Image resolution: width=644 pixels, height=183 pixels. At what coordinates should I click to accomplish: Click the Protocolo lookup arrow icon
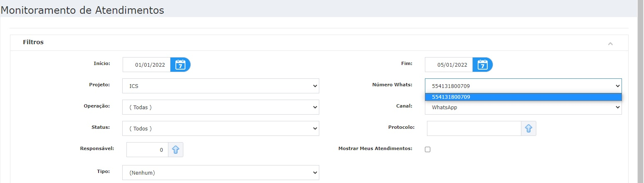(528, 128)
